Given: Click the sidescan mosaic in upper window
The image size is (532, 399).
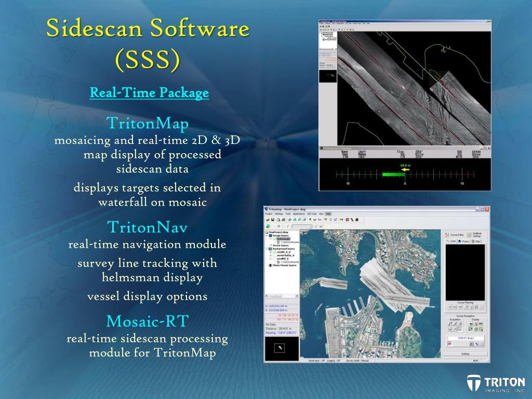Looking at the screenshot, I should click(414, 89).
